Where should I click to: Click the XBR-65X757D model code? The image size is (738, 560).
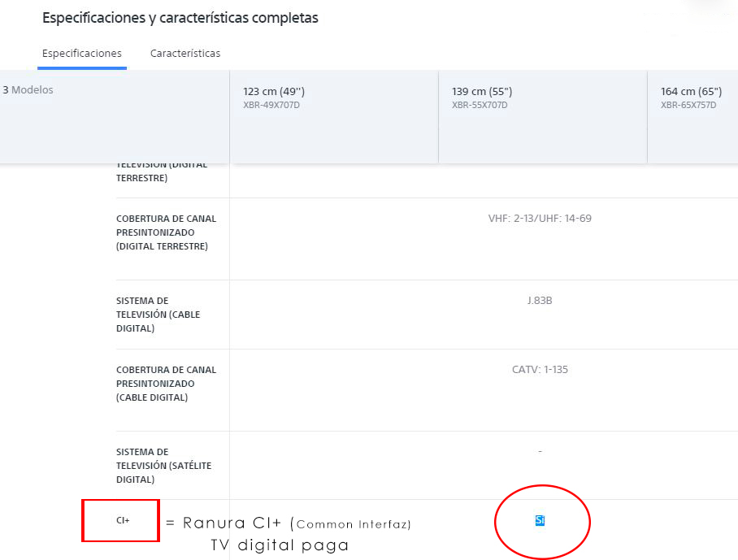[x=688, y=106]
